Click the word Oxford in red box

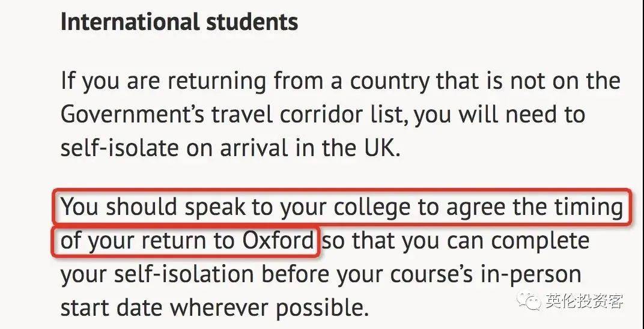pos(278,241)
